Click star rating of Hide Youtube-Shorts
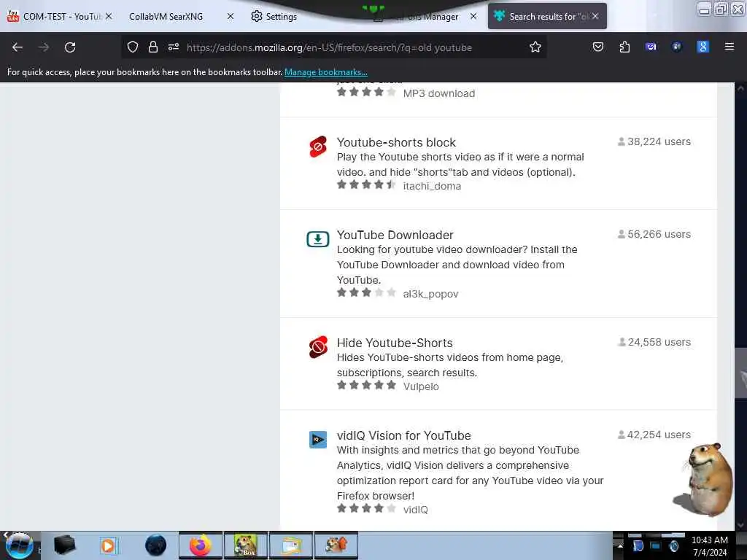The width and height of the screenshot is (747, 560). coord(366,385)
